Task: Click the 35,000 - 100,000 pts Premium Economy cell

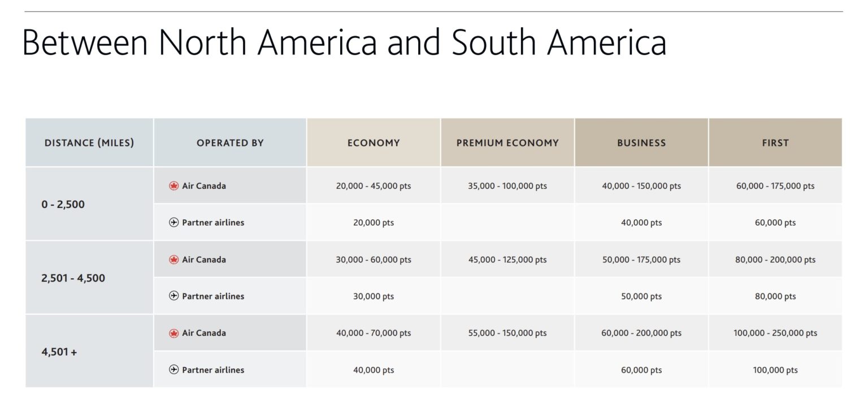Action: click(507, 186)
